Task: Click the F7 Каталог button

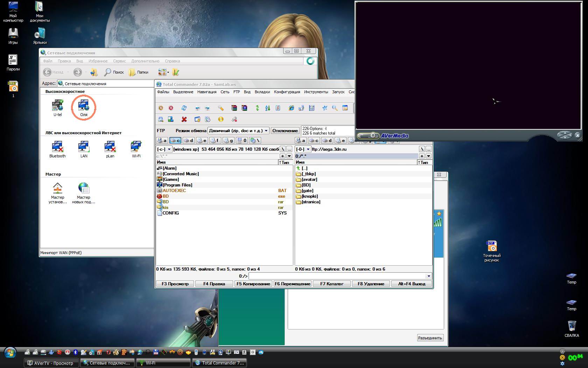Action: coord(332,284)
